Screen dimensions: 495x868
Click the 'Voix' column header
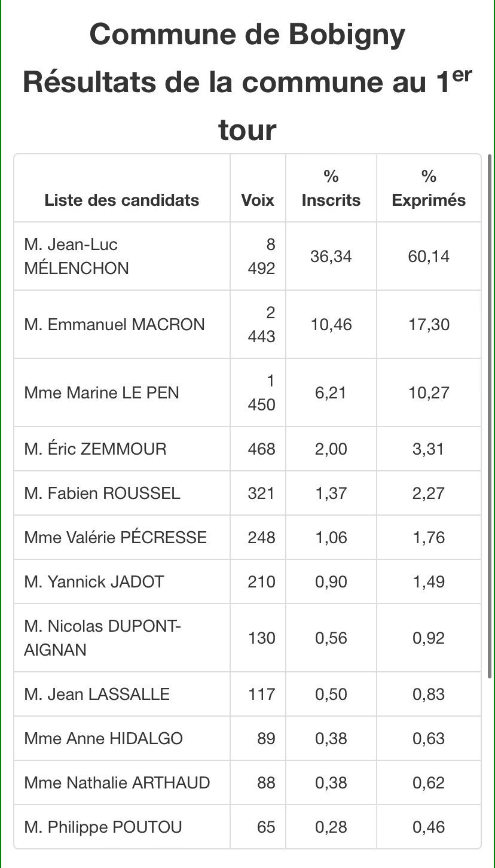[x=258, y=200]
